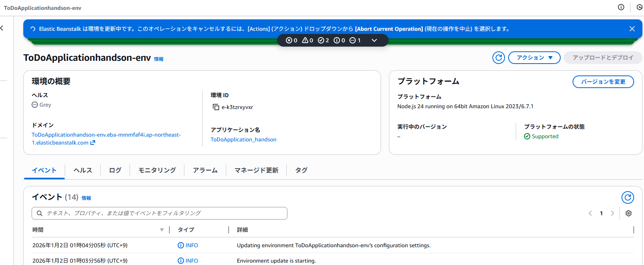Go to next events page

coord(612,213)
